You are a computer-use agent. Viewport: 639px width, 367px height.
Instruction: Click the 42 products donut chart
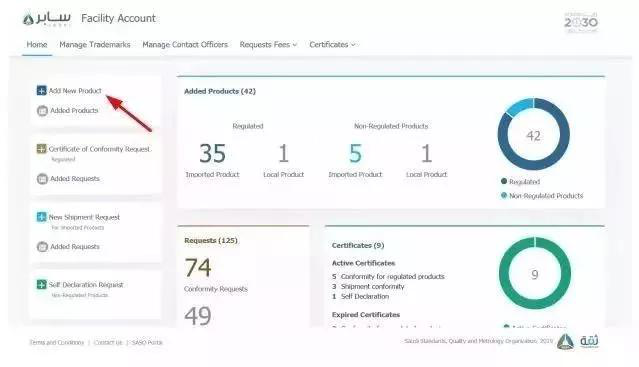[x=533, y=134]
